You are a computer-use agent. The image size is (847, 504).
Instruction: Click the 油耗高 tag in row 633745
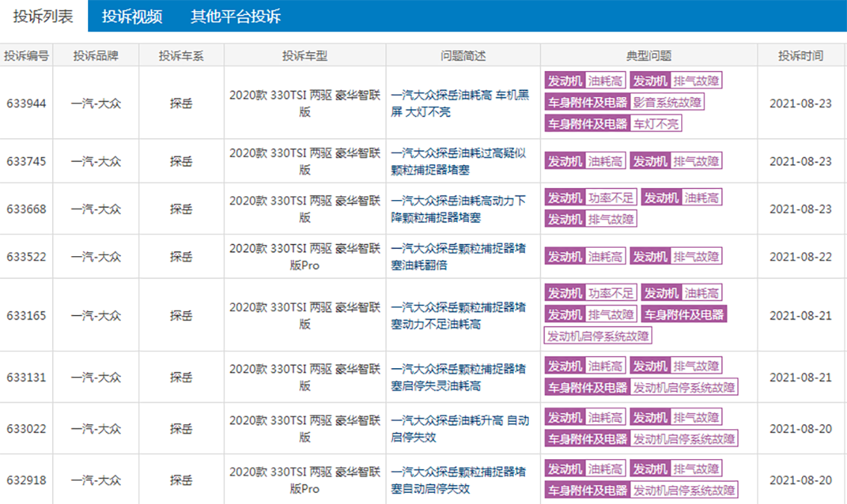point(605,161)
